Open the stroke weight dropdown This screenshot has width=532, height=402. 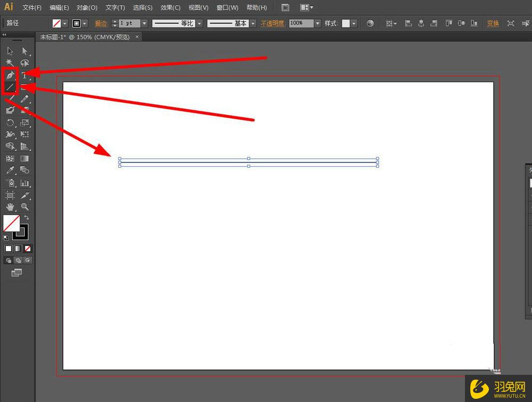point(144,23)
